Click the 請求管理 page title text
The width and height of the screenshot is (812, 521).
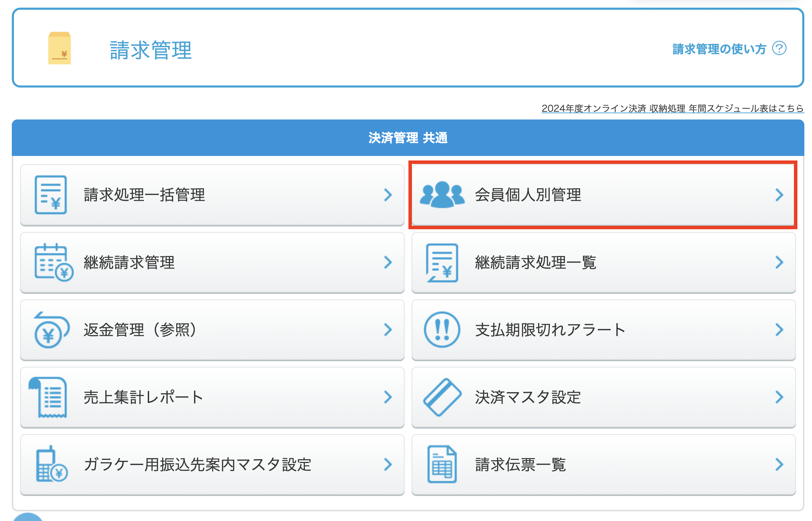pos(151,50)
